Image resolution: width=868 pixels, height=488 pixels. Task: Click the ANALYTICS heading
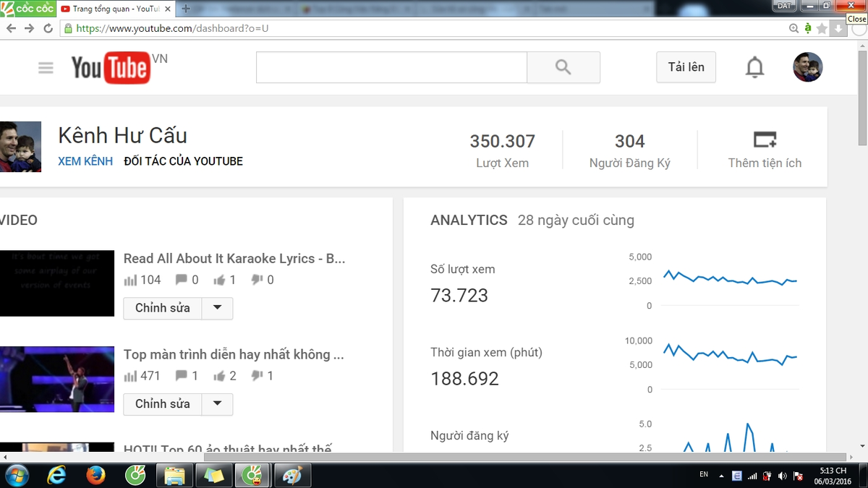coord(469,221)
